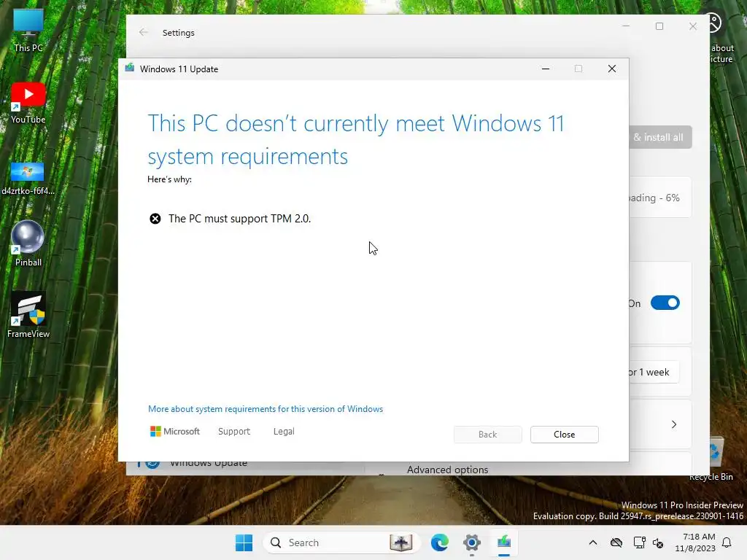Screen dimensions: 747x560
Task: Open Settings gear icon in the taskbar
Action: (x=472, y=542)
